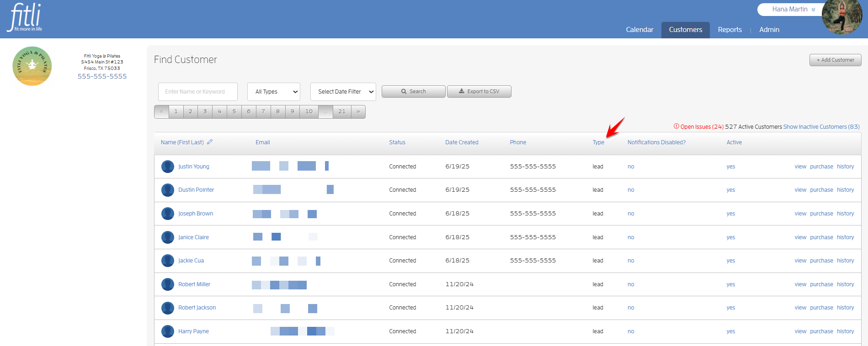Click Justin Young avatar icon
Screen dimensions: 868x346
point(168,167)
